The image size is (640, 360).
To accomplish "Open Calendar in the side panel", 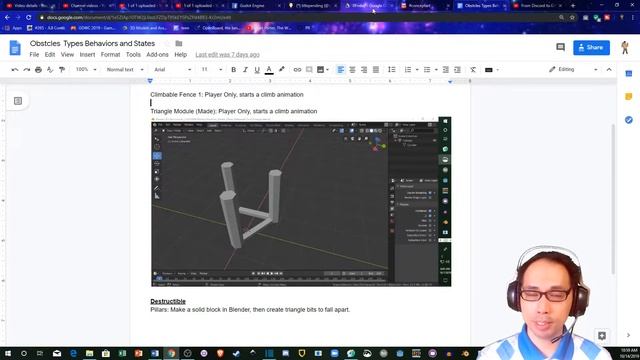I will (x=629, y=73).
